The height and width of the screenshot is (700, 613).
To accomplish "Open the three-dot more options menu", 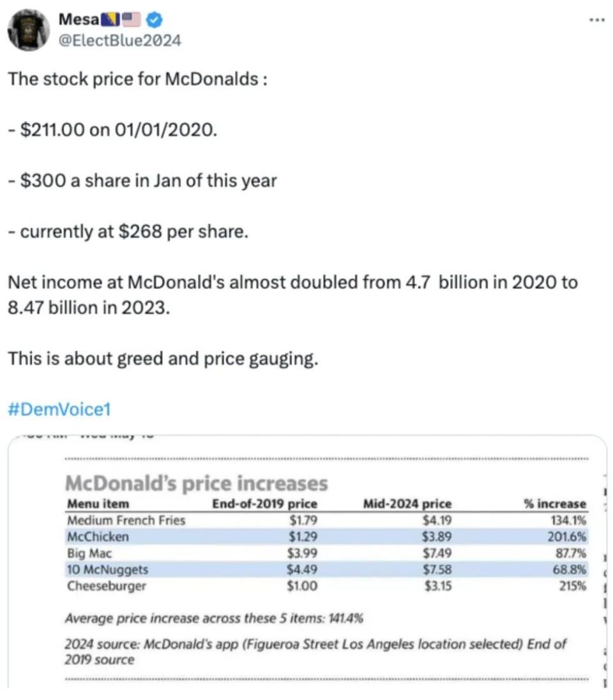I will pos(596,19).
